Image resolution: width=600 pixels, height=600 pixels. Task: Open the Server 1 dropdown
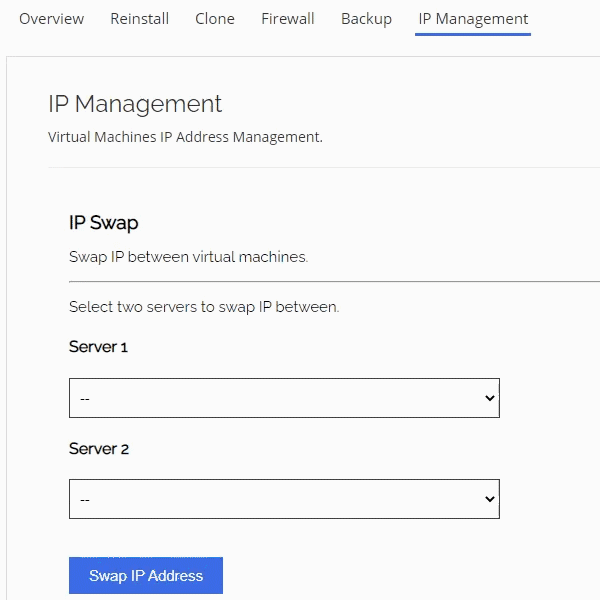[x=284, y=398]
